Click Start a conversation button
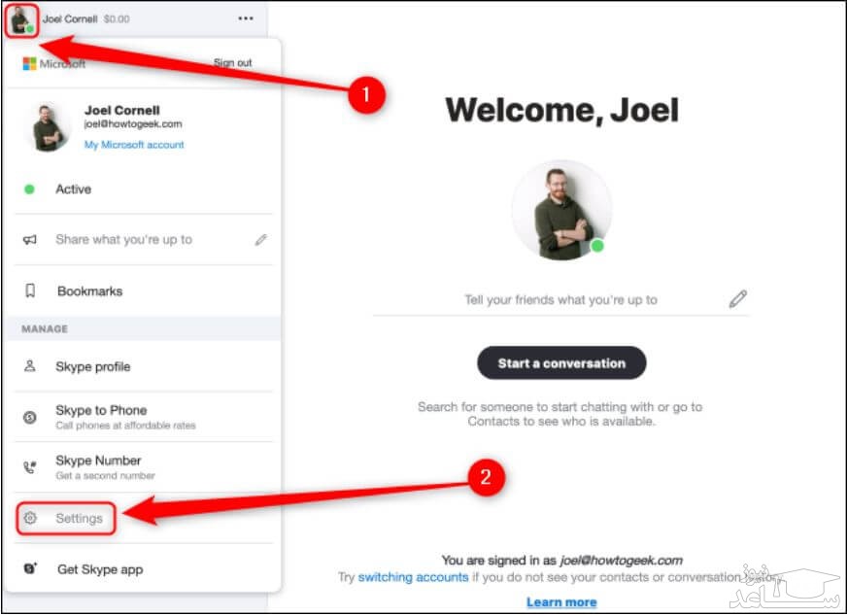 coord(561,362)
